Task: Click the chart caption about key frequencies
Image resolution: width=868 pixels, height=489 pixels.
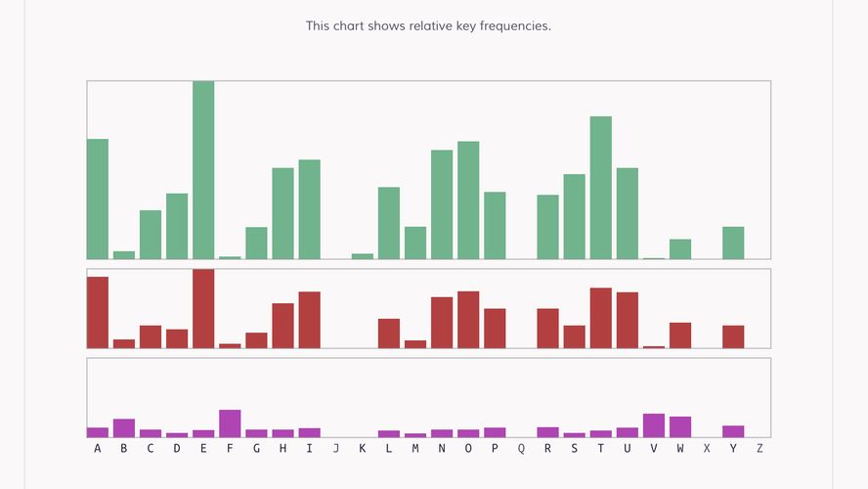Action: [428, 25]
